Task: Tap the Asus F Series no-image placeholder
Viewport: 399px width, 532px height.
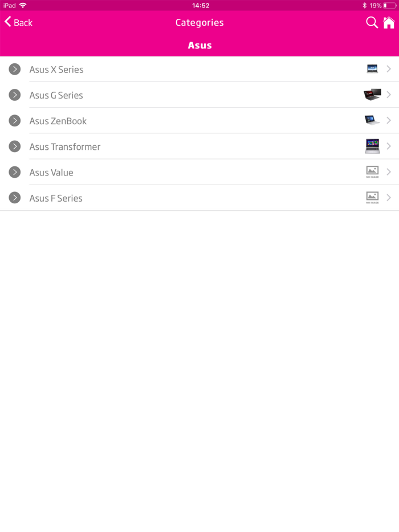Action: pos(372,198)
